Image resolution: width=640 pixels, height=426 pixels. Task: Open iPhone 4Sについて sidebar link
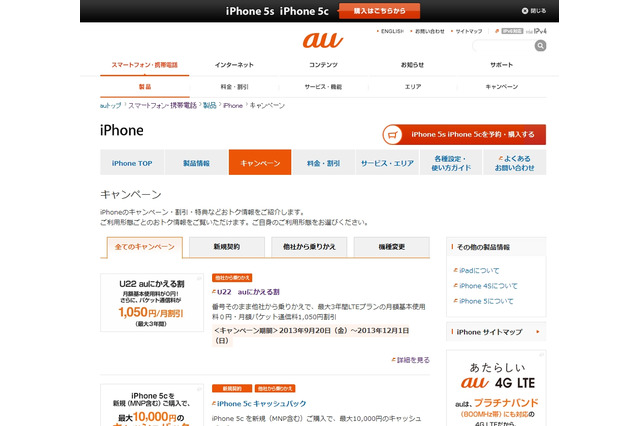click(488, 286)
